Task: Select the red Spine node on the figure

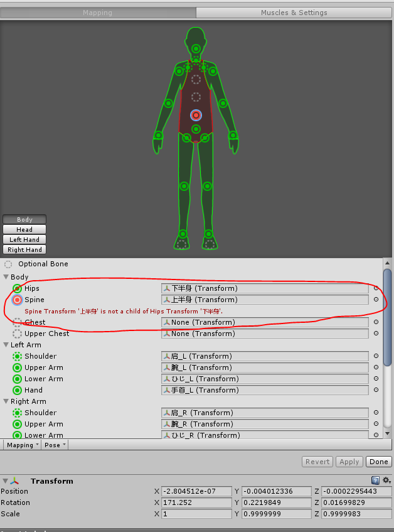Action: click(196, 115)
